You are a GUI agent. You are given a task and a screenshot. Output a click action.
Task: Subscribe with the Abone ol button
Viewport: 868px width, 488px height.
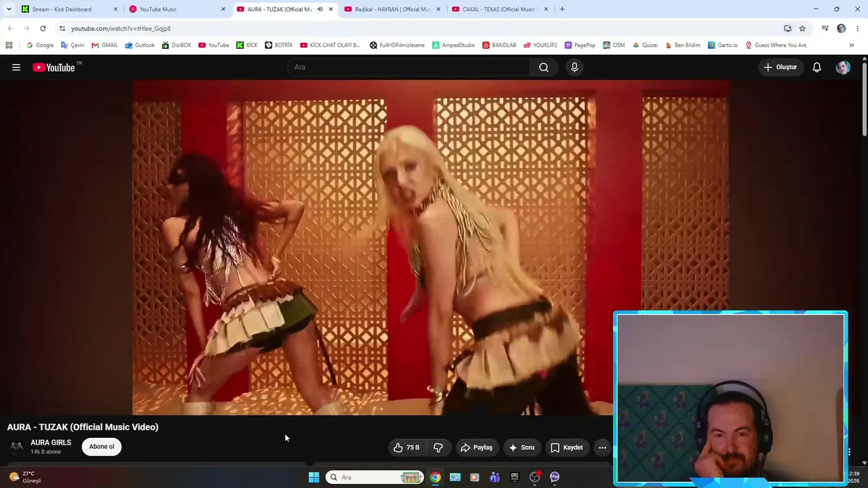pyautogui.click(x=102, y=447)
